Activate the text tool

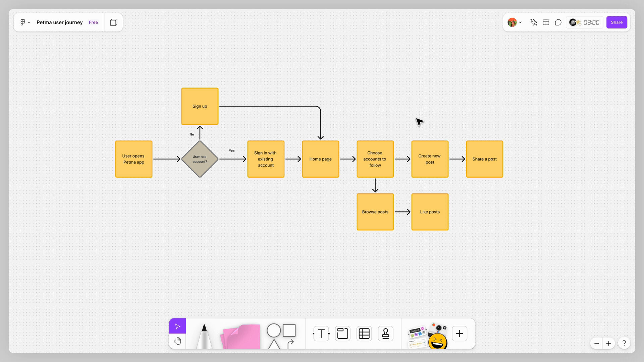pyautogui.click(x=321, y=334)
